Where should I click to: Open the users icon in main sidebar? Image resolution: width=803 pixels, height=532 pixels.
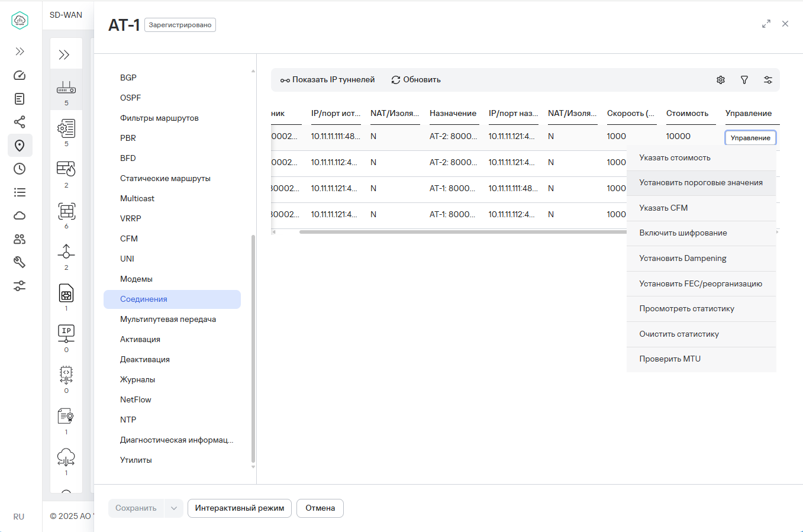[x=20, y=239]
